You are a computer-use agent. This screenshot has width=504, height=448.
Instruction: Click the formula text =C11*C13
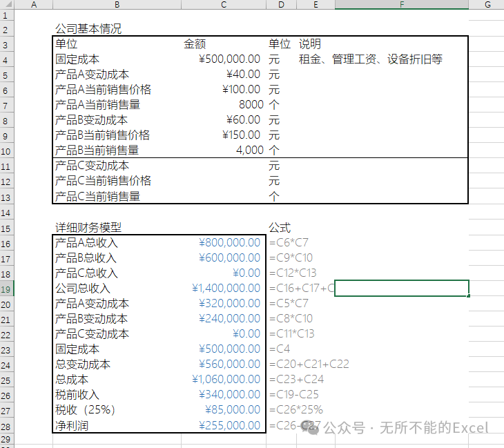pyautogui.click(x=291, y=334)
